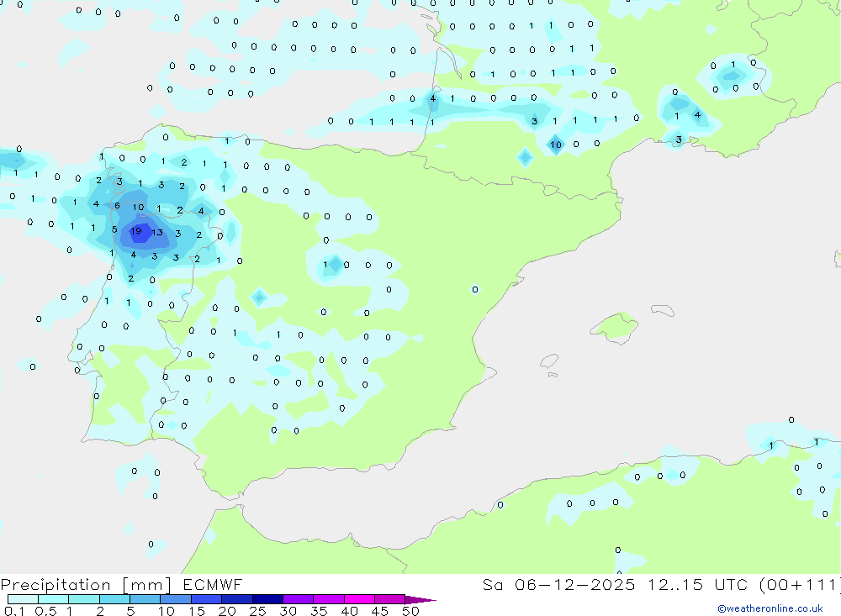Click the '(00+111)' forecast offset label
Screen dimensions: 841x616
(x=800, y=584)
